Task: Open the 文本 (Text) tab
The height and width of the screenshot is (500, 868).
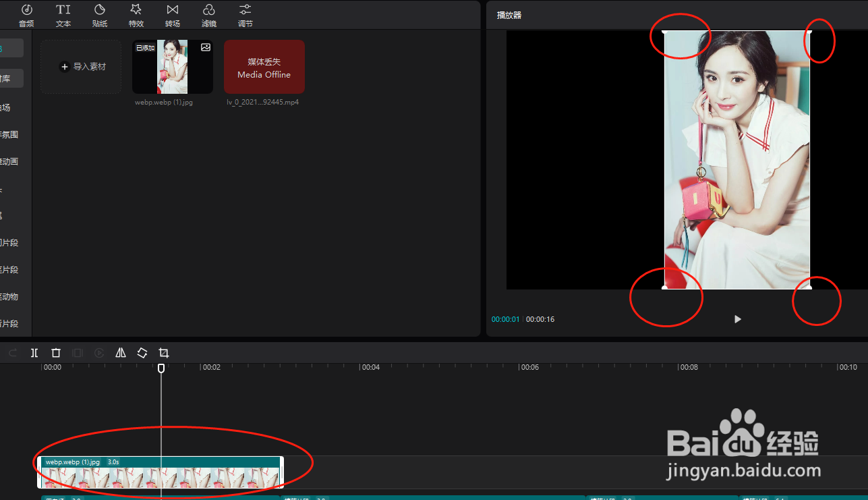Action: [x=63, y=16]
